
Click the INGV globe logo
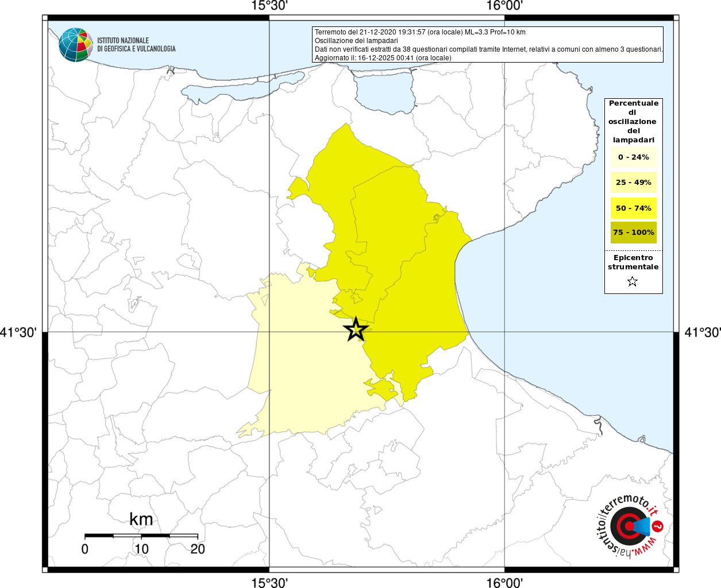click(x=75, y=44)
